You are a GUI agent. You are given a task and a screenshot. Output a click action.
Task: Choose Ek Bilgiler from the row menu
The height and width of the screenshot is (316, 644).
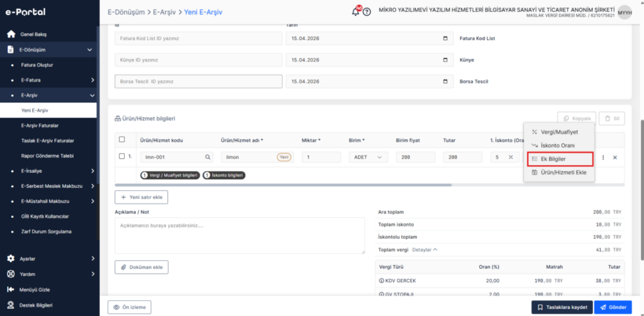559,158
